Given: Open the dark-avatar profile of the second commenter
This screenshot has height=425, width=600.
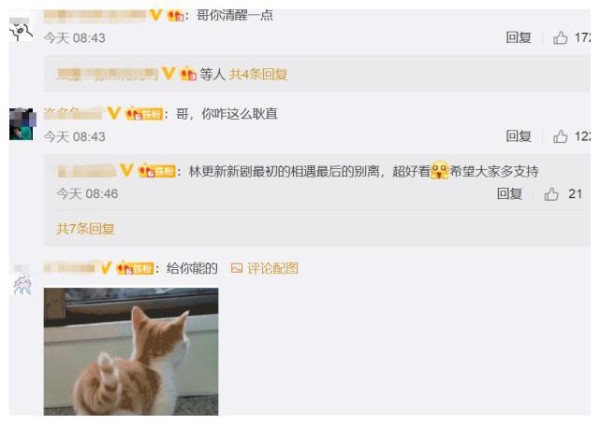Looking at the screenshot, I should pos(22,124).
